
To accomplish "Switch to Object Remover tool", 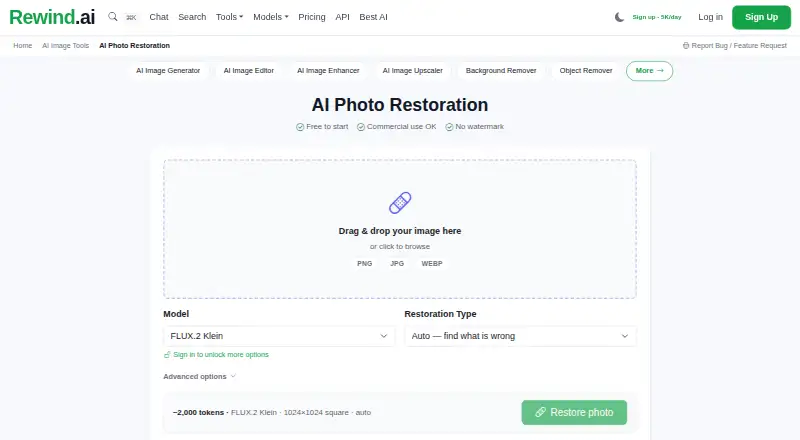I will point(586,70).
